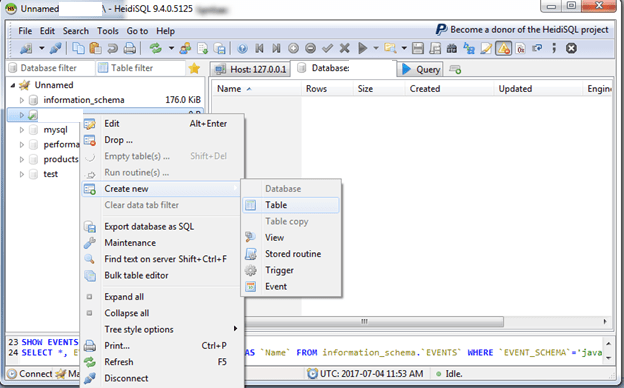Open the Edit menu
Screen dimensions: 624x388
click(x=47, y=31)
